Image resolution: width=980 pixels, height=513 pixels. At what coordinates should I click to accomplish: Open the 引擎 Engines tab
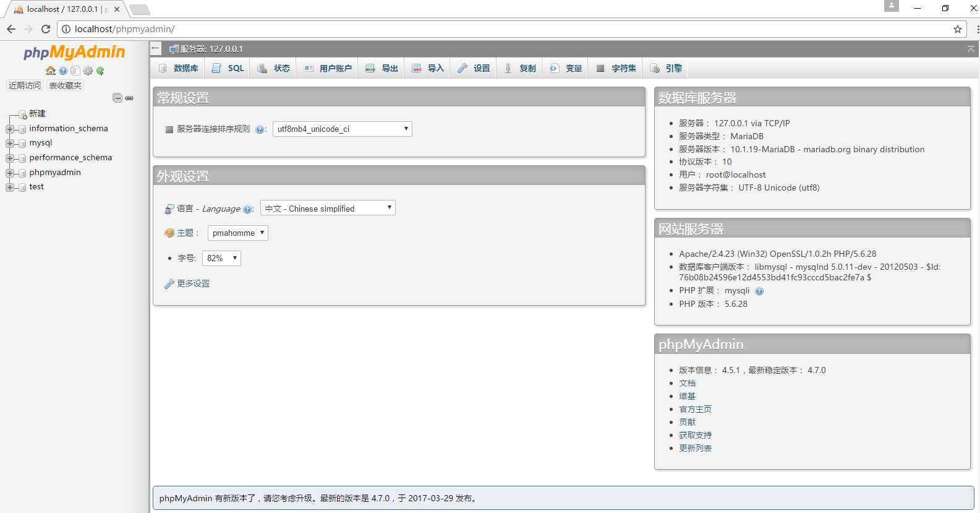pyautogui.click(x=666, y=68)
